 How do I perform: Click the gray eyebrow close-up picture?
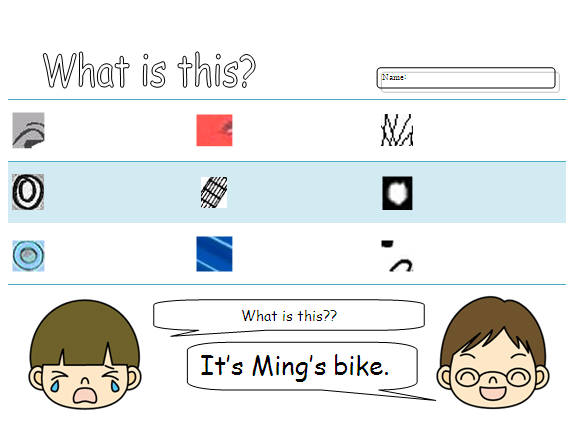28,130
